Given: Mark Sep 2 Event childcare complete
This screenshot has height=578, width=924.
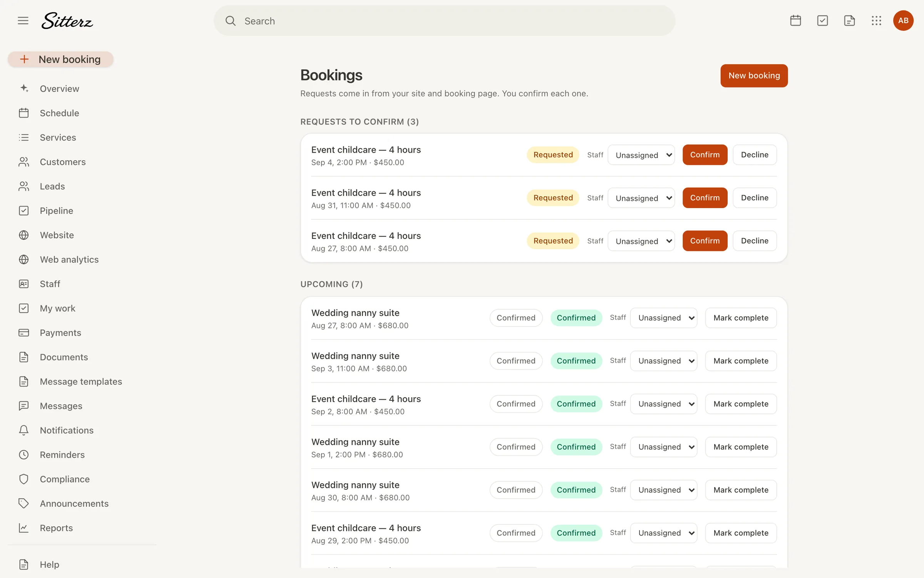Looking at the screenshot, I should (x=741, y=404).
